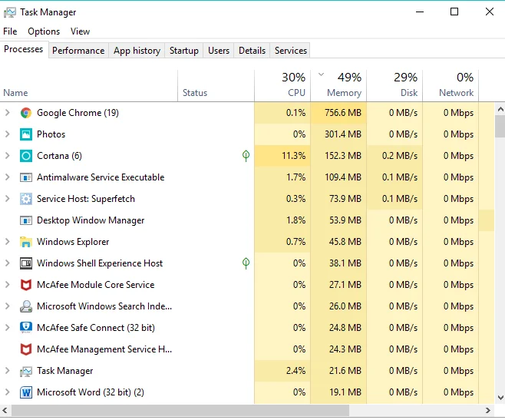Select the Desktop Window Manager process name
The width and height of the screenshot is (505, 420).
pos(91,220)
